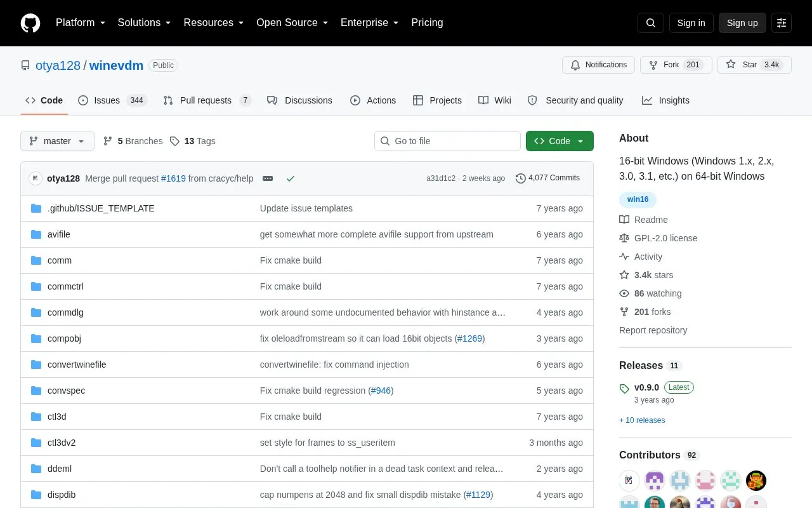This screenshot has width=812, height=508.
Task: Open pull request #1619 link
Action: point(173,178)
